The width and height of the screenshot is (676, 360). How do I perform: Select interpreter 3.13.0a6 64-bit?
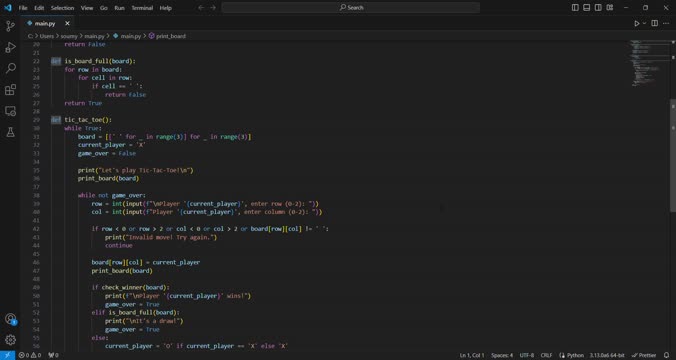[x=607, y=355]
